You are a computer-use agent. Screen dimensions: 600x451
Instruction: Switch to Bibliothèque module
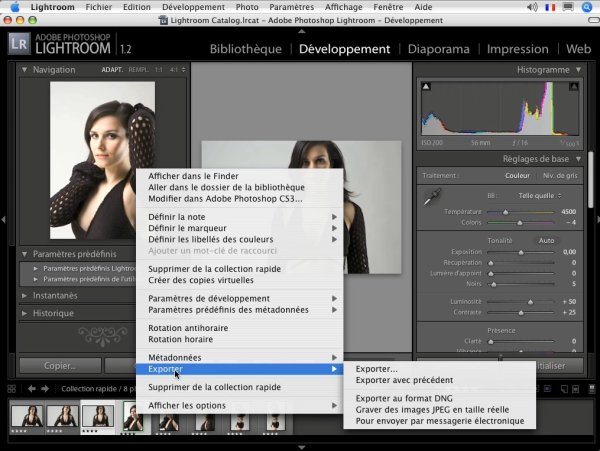pyautogui.click(x=246, y=49)
